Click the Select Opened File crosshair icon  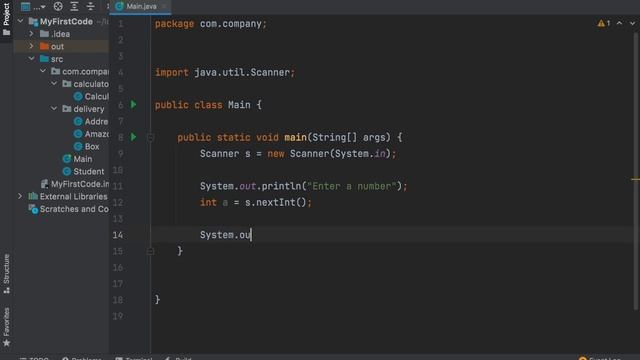point(58,7)
